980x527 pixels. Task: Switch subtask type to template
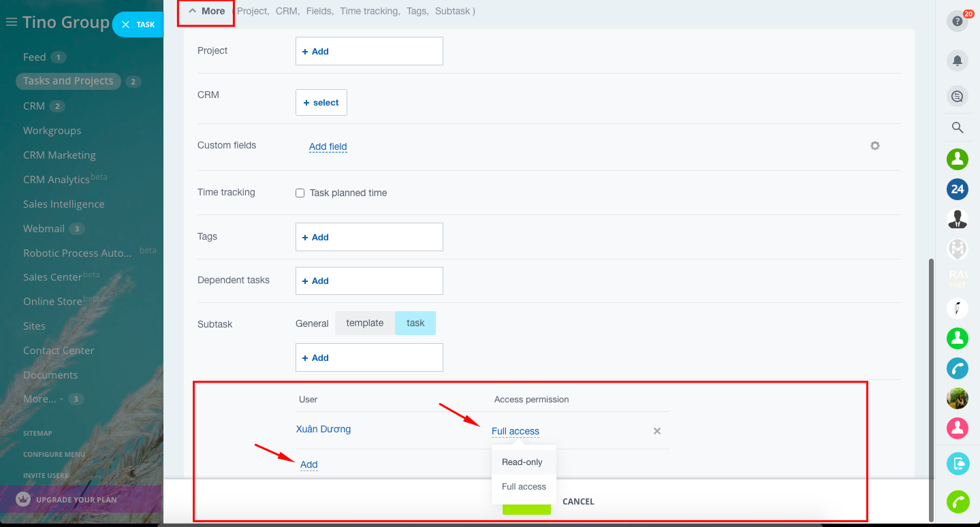tap(365, 323)
